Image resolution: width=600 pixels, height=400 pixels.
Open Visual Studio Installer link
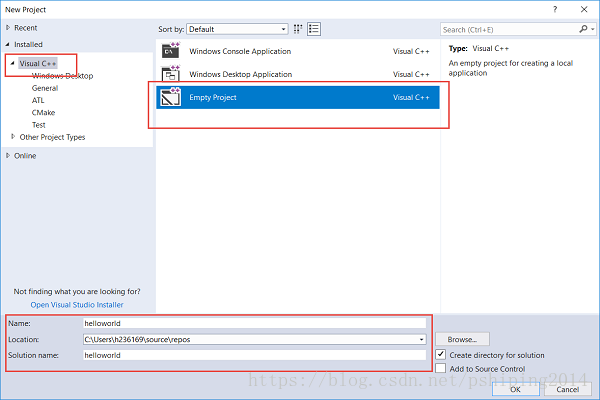coord(77,305)
